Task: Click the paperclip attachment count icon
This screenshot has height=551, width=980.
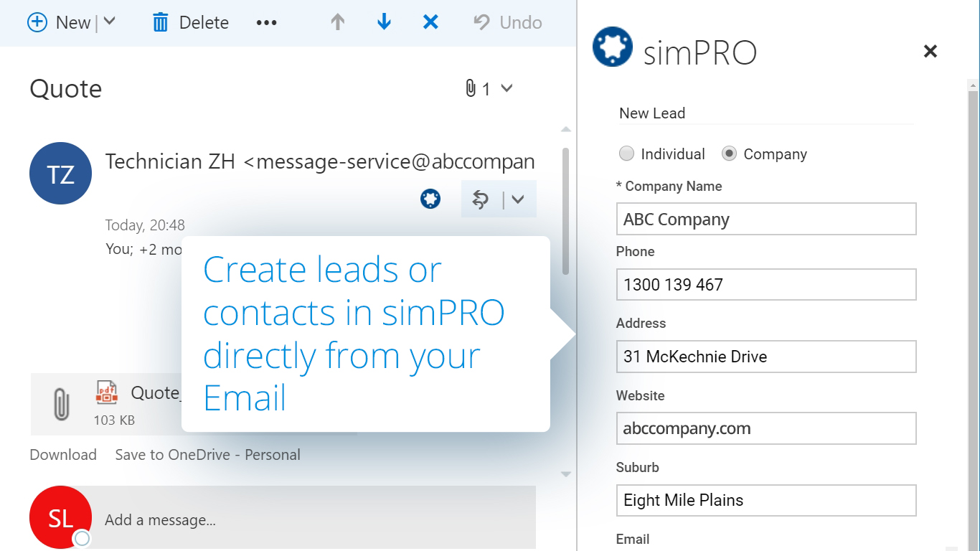Action: coord(471,89)
